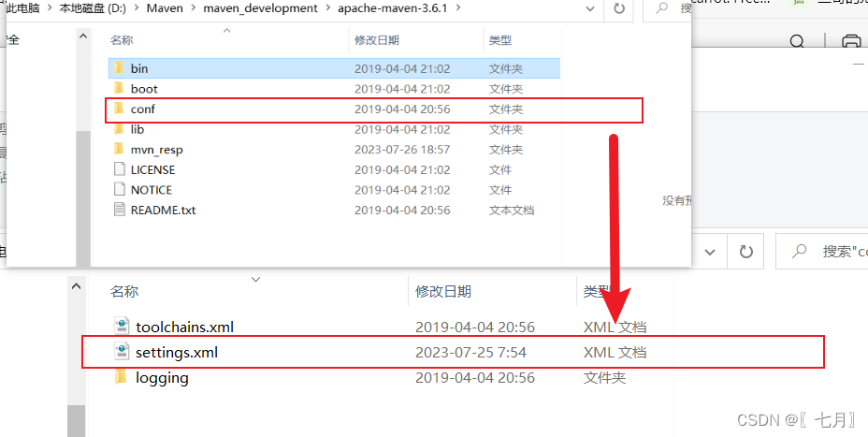Click toolchains.xml type XML 文档

click(x=615, y=327)
